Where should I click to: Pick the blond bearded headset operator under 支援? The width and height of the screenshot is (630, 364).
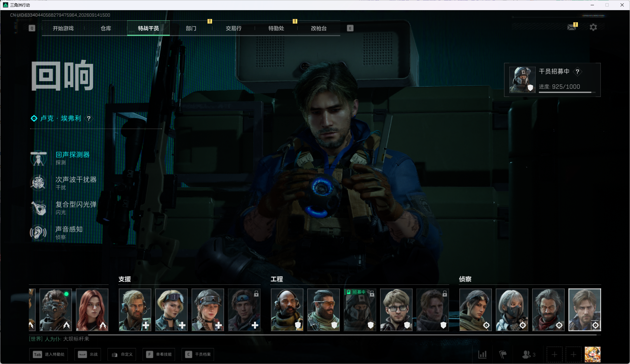click(x=135, y=310)
